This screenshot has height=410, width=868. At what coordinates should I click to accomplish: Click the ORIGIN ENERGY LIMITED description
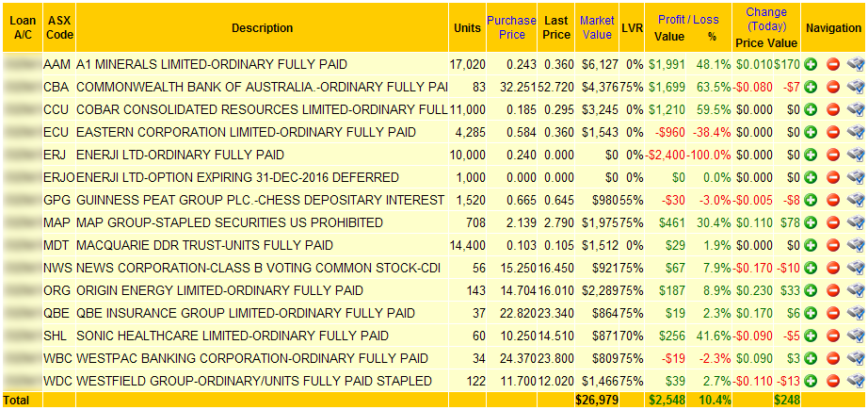pyautogui.click(x=219, y=291)
